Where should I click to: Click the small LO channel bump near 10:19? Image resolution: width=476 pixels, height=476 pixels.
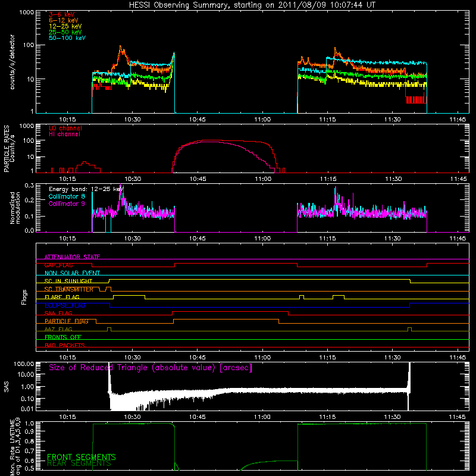84,163
